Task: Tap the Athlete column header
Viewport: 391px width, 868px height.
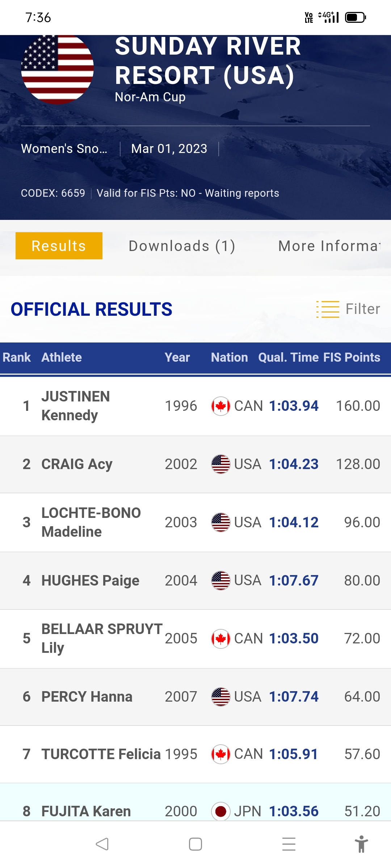Action: tap(62, 357)
